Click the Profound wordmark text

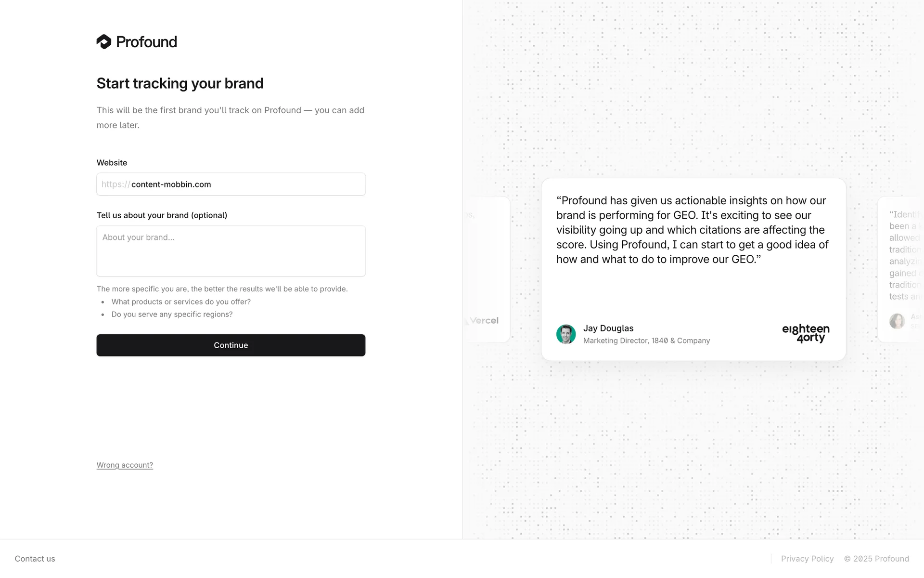pos(146,42)
